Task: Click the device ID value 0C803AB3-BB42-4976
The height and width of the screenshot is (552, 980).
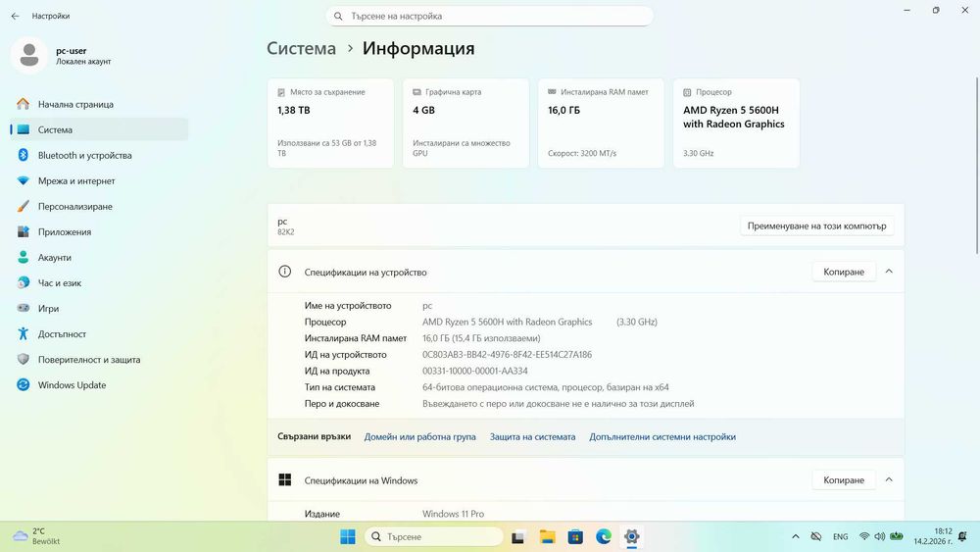Action: pyautogui.click(x=507, y=355)
